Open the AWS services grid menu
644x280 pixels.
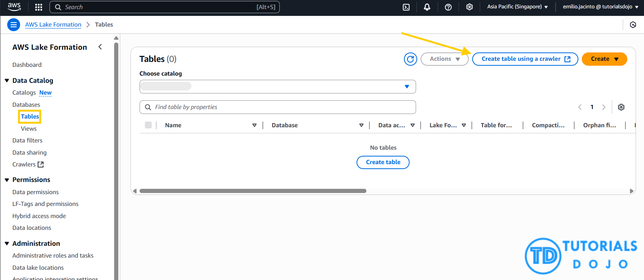[39, 7]
